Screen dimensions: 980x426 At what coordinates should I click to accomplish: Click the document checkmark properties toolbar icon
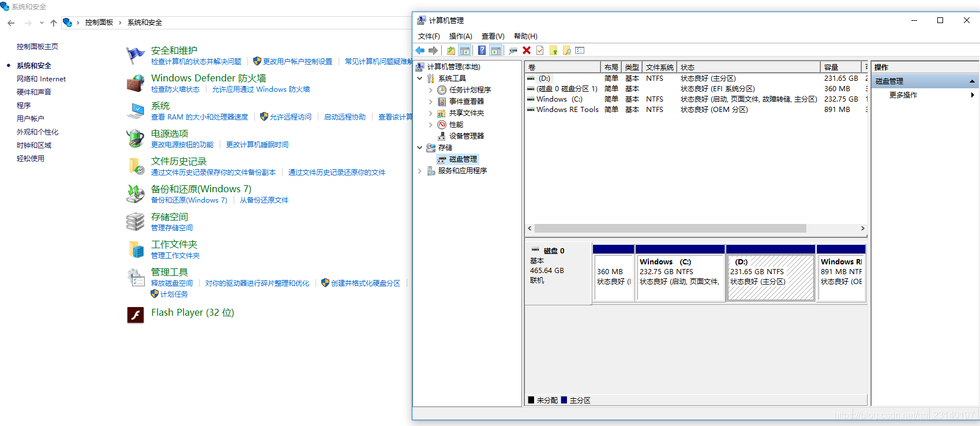pyautogui.click(x=540, y=51)
